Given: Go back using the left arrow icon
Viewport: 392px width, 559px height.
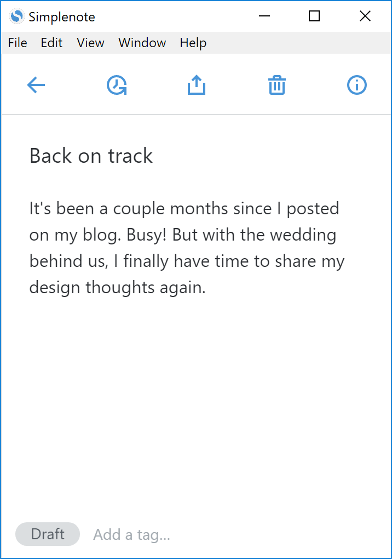Looking at the screenshot, I should pyautogui.click(x=36, y=85).
